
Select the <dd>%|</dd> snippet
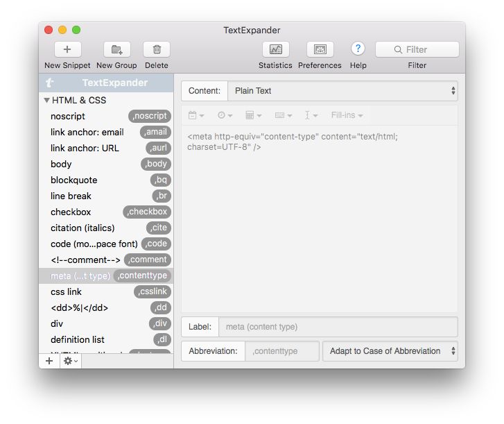tap(106, 307)
